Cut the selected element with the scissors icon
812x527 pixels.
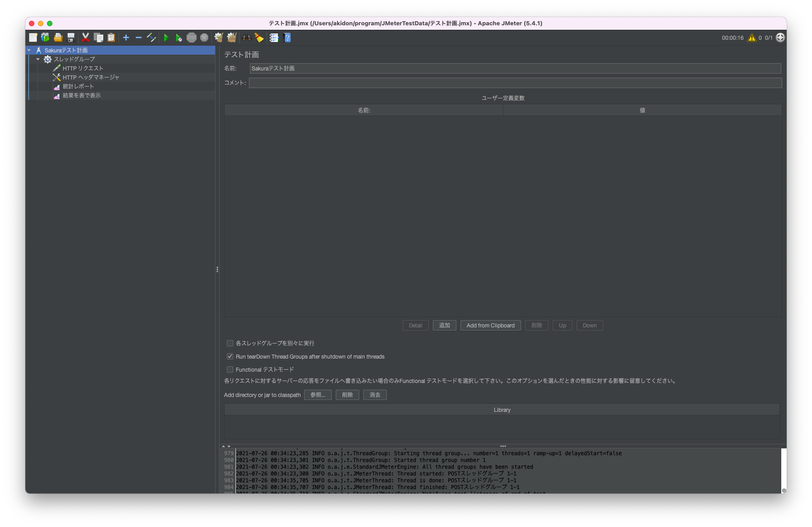85,37
